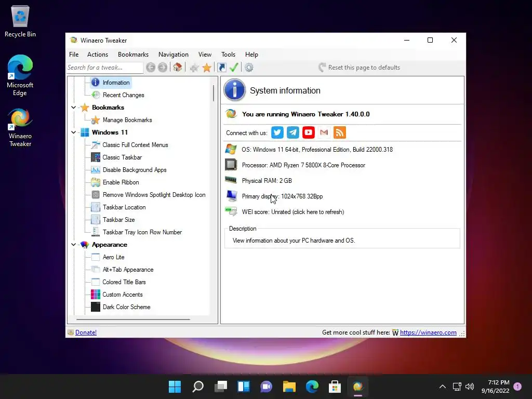Select Manage Bookmarks in the tree
Viewport: 532px width, 399px height.
click(127, 120)
